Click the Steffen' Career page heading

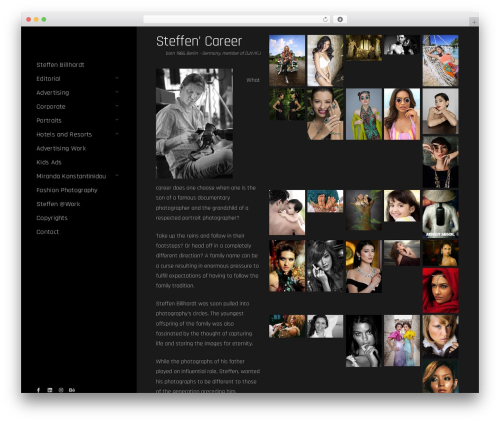(199, 41)
